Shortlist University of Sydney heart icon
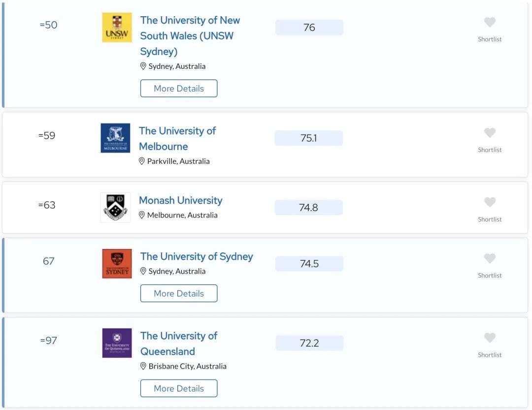 pos(490,258)
